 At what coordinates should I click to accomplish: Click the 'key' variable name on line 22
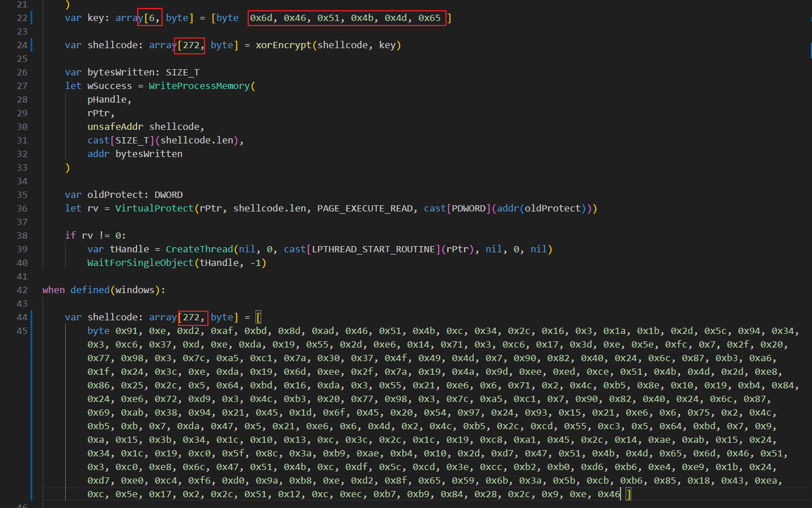tap(95, 18)
